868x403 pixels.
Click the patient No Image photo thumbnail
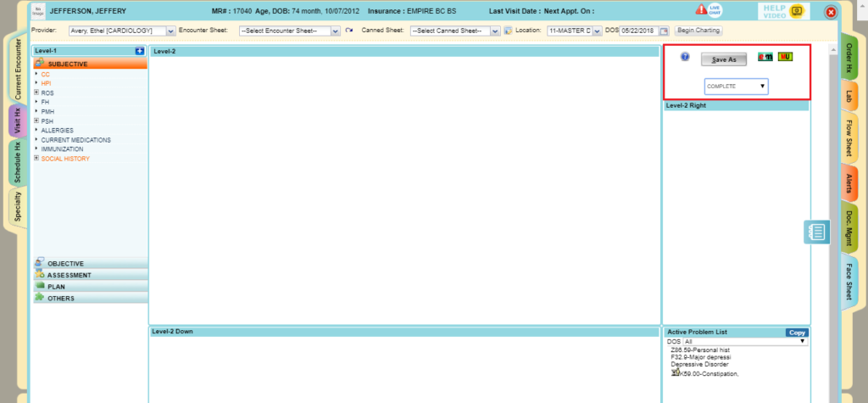click(38, 11)
